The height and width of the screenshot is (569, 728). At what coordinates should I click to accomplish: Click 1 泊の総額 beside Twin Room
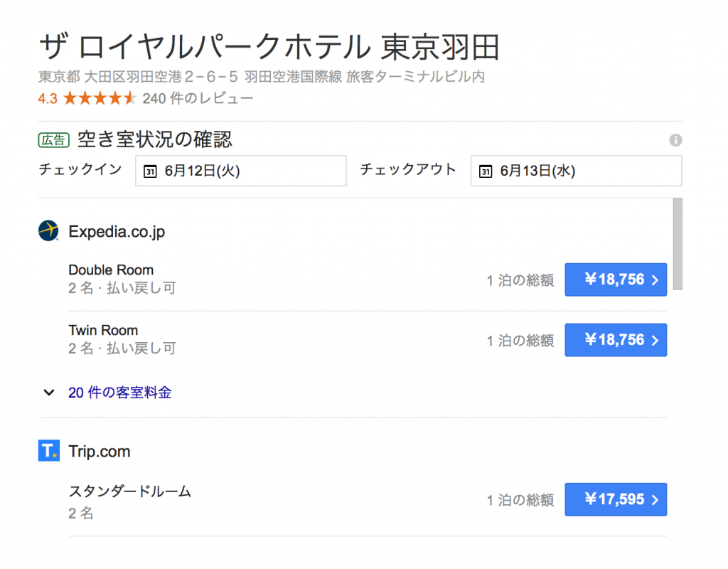click(x=520, y=341)
